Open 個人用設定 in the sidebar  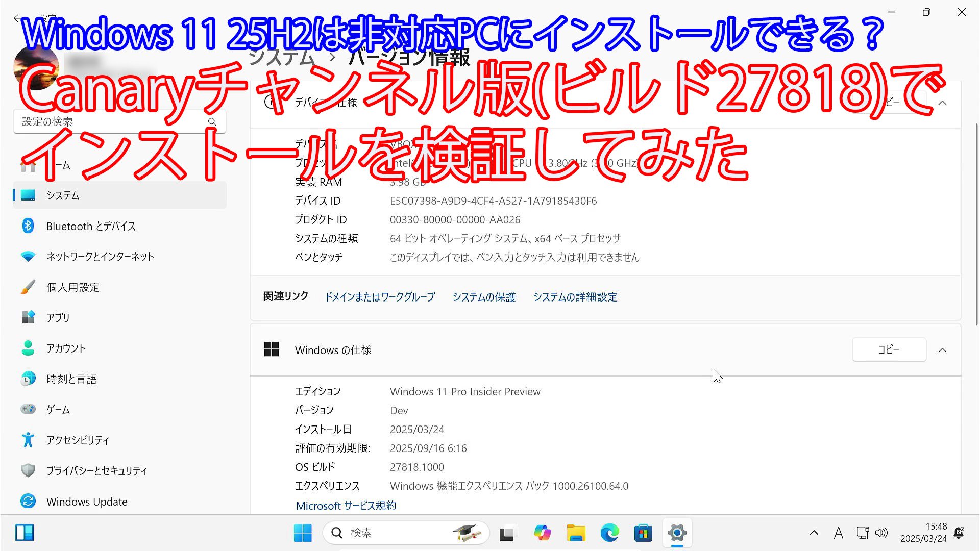pos(119,287)
